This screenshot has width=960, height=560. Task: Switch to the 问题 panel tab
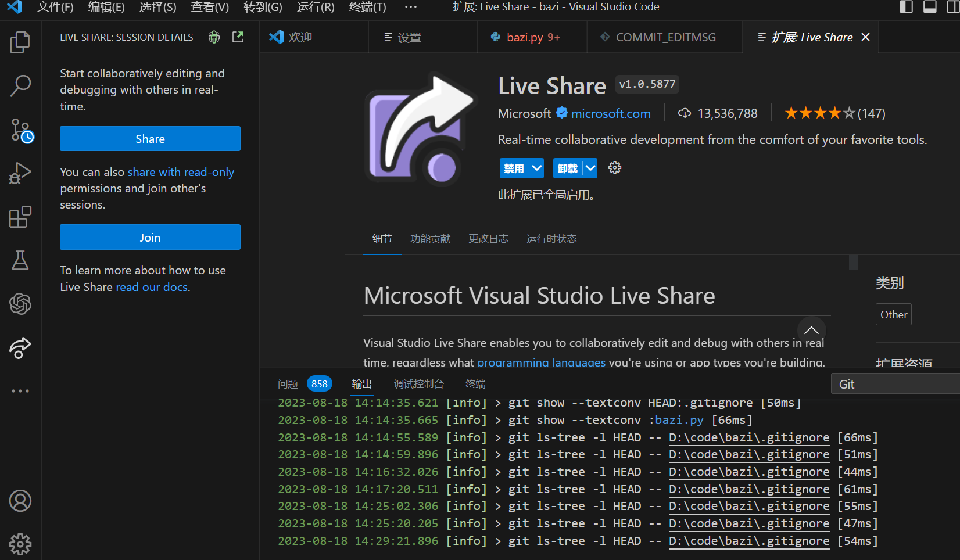[288, 384]
